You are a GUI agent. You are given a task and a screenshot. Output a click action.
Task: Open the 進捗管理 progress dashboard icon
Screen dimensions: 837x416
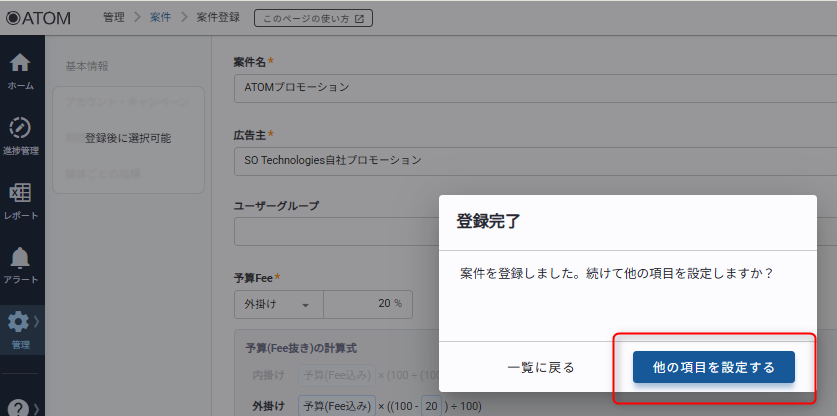20,135
